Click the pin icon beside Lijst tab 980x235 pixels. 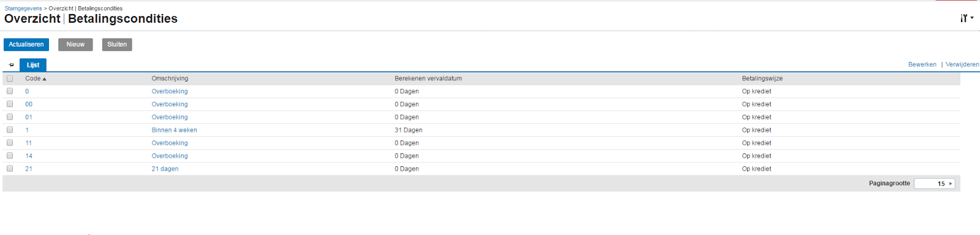pos(11,65)
